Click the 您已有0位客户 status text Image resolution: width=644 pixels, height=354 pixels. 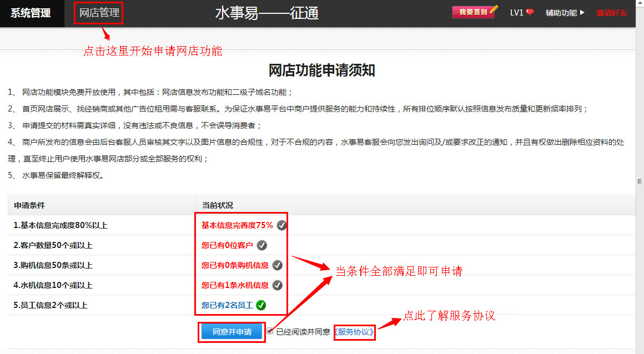[x=227, y=245]
